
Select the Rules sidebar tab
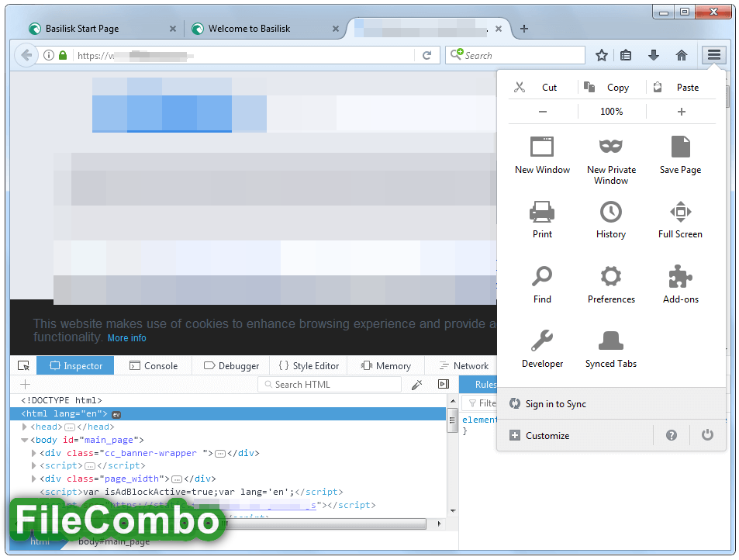point(478,385)
